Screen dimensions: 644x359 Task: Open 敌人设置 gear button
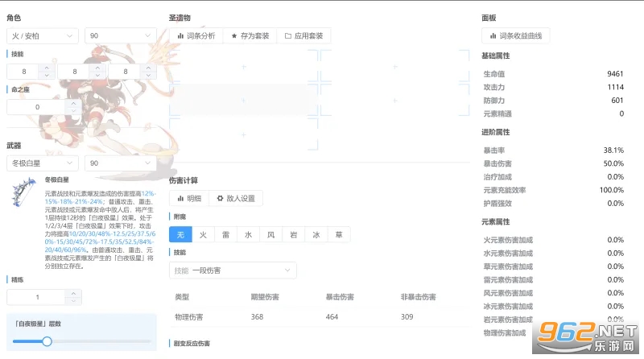tap(236, 198)
